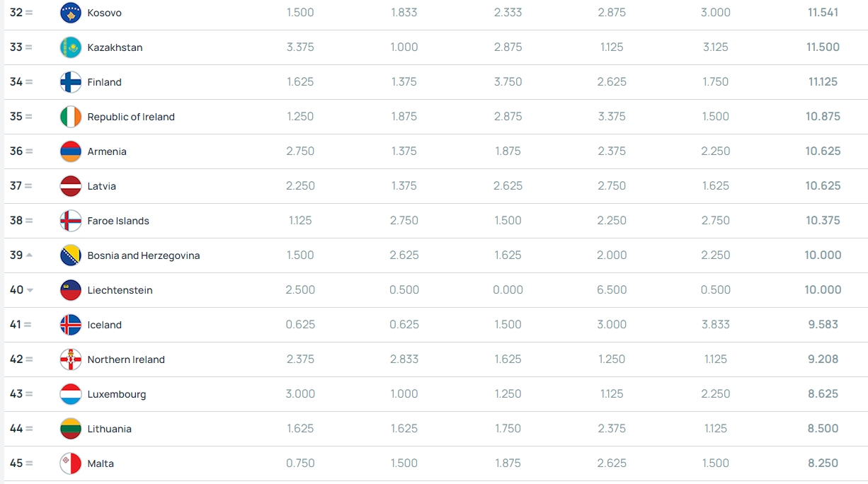Click the down arrow beside rank 40

click(30, 291)
